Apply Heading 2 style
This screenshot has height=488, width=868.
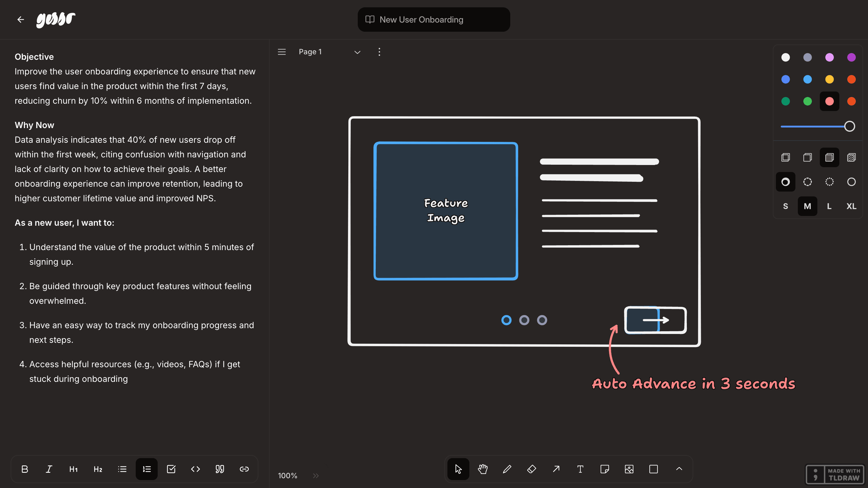pos(98,469)
